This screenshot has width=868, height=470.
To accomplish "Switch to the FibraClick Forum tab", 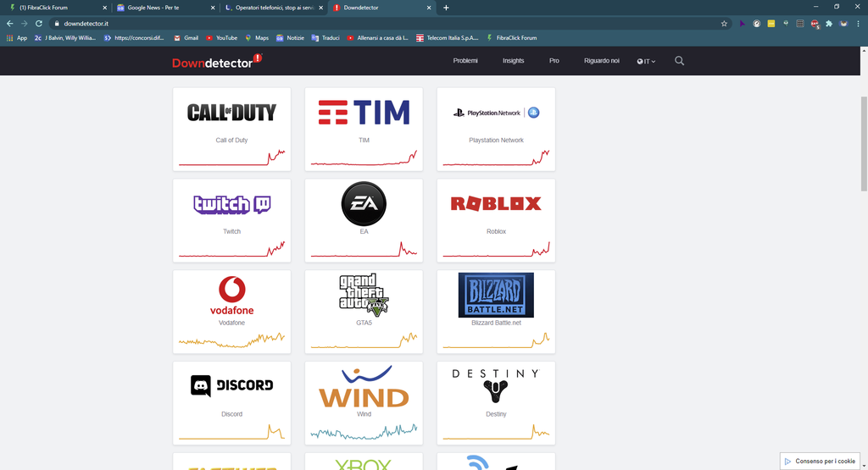I will [x=55, y=8].
